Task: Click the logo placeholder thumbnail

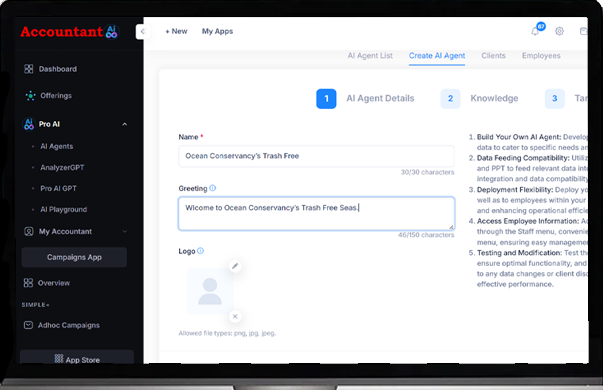Action: (210, 291)
